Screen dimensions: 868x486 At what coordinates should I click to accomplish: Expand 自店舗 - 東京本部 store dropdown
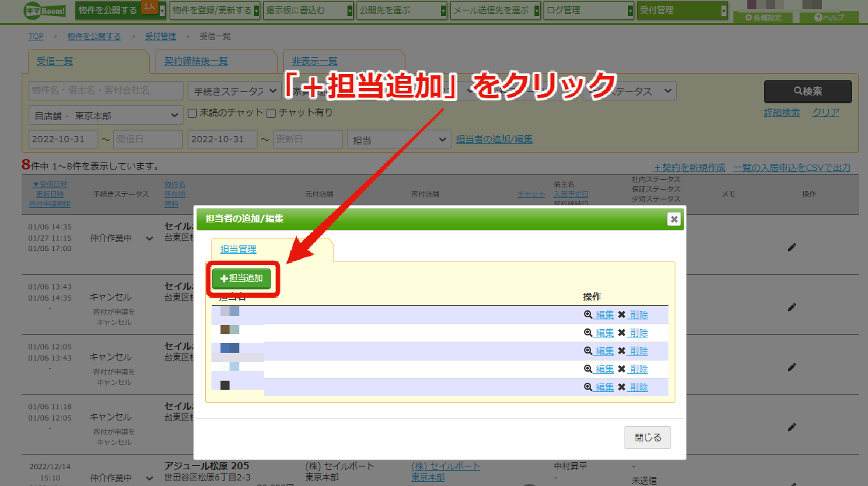[x=106, y=115]
